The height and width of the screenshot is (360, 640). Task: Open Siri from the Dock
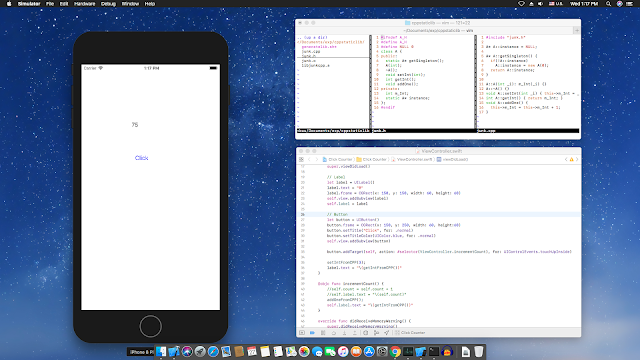tap(187, 351)
